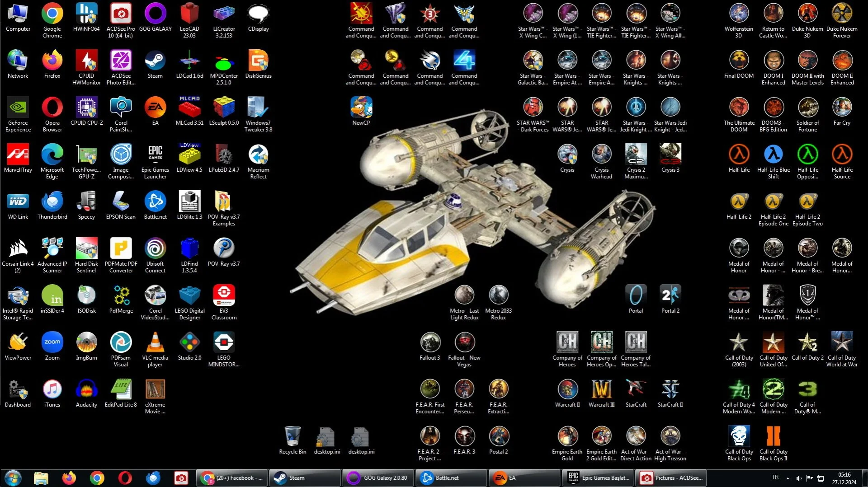The height and width of the screenshot is (487, 868).
Task: Show hidden system tray icons arrow
Action: pos(788,478)
